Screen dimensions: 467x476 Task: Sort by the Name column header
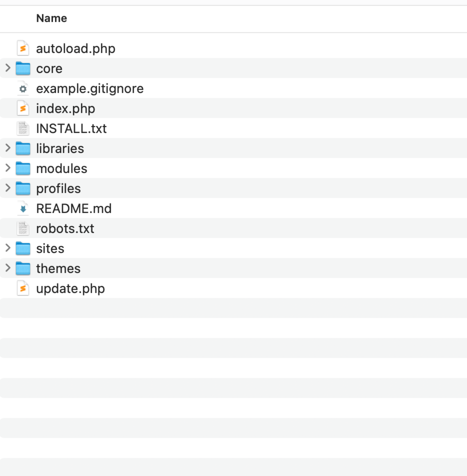pyautogui.click(x=52, y=18)
